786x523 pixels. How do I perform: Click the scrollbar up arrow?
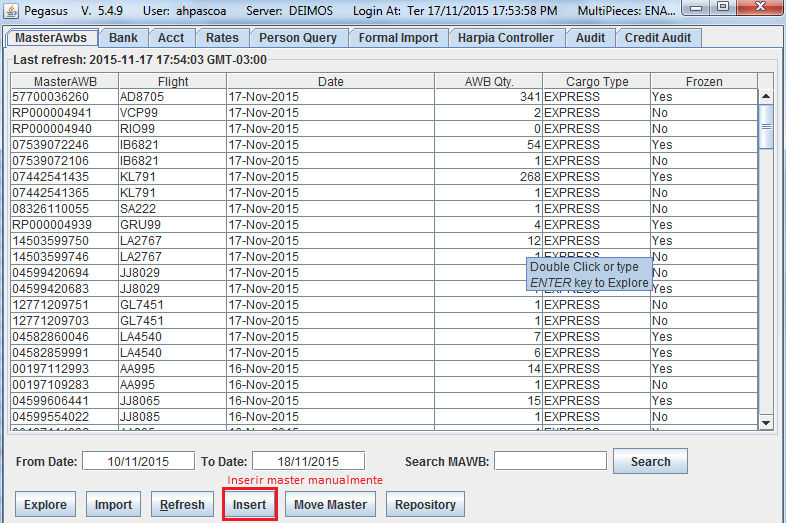coord(765,96)
